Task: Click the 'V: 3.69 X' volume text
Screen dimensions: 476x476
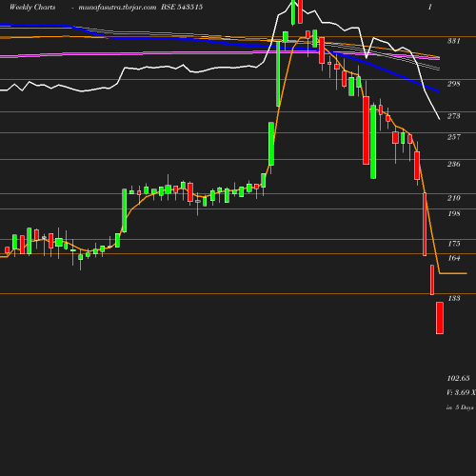Action: [461, 392]
